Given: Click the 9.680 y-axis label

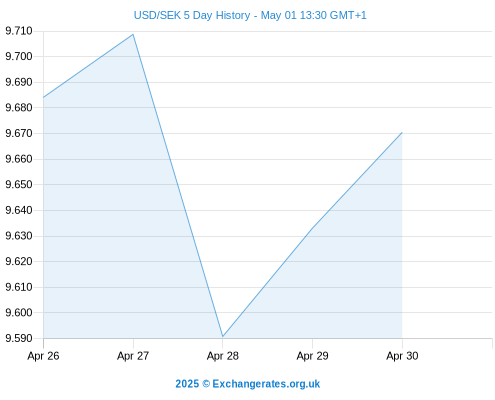Looking at the screenshot, I should (x=19, y=108).
